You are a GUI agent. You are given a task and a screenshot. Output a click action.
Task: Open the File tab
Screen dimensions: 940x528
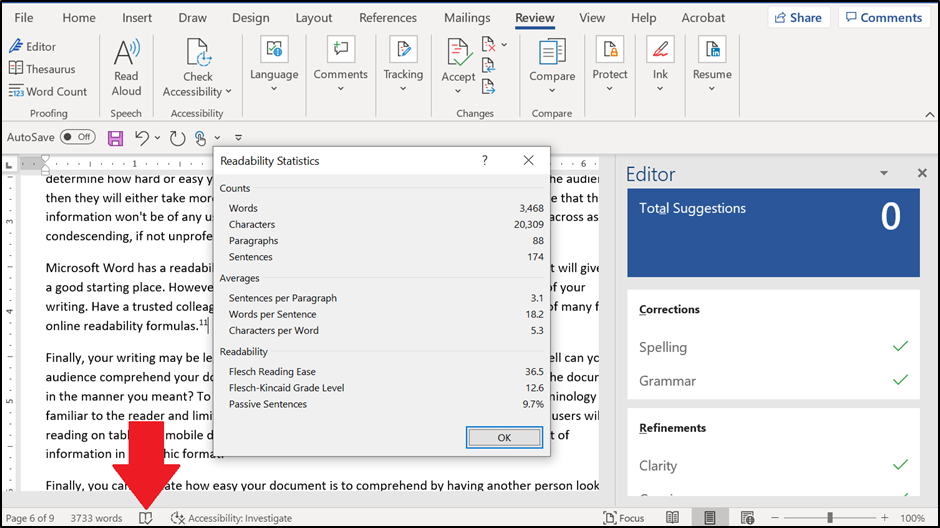tap(23, 18)
